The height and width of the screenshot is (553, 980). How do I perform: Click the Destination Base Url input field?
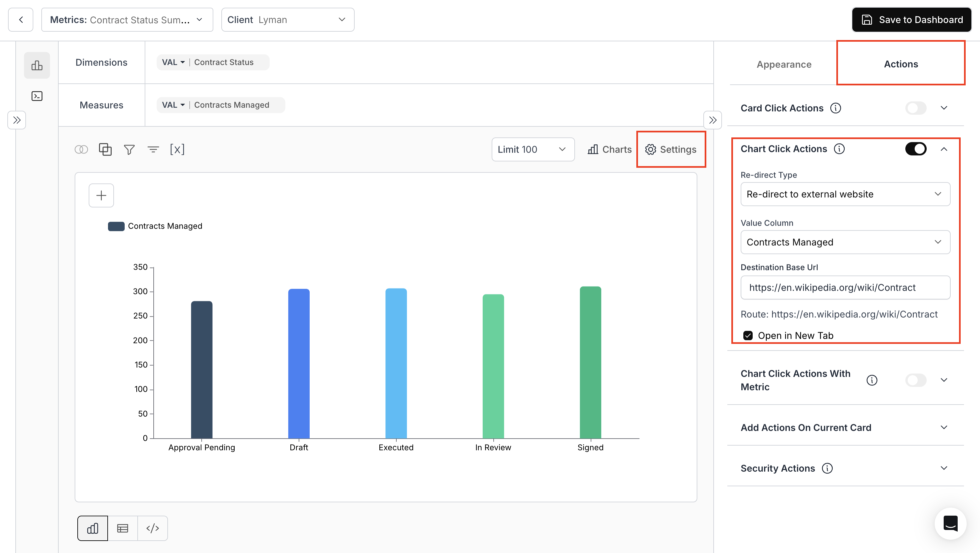coord(845,288)
